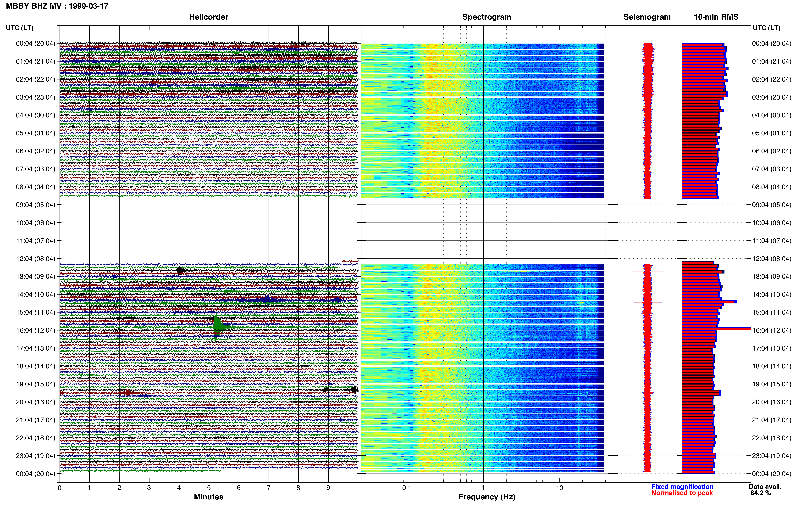Viewport: 812px width, 508px height.
Task: Click the left time label '06:04 (02:04)'
Action: [x=36, y=151]
